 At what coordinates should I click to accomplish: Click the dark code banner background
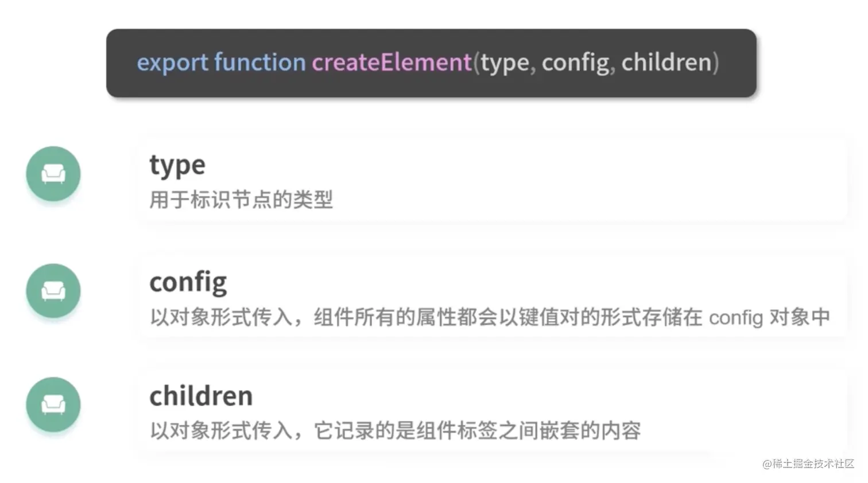pos(431,63)
